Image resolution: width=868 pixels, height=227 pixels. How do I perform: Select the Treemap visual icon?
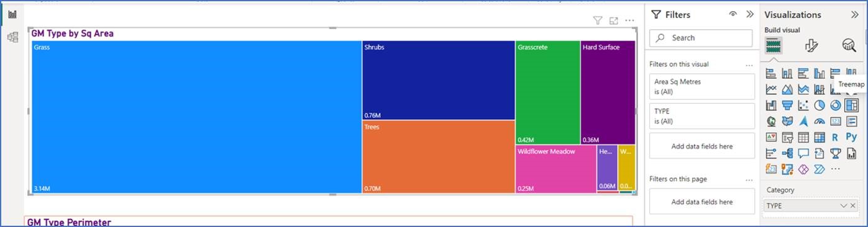click(x=851, y=105)
